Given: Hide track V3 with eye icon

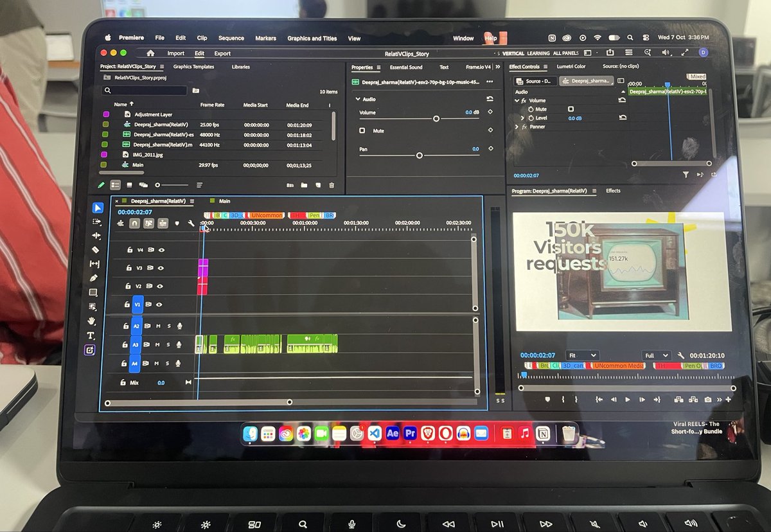Looking at the screenshot, I should coord(161,268).
